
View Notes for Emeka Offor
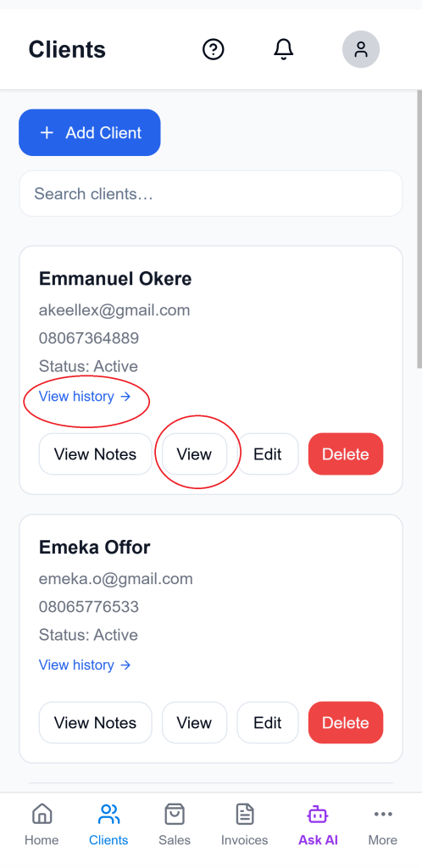pos(95,722)
